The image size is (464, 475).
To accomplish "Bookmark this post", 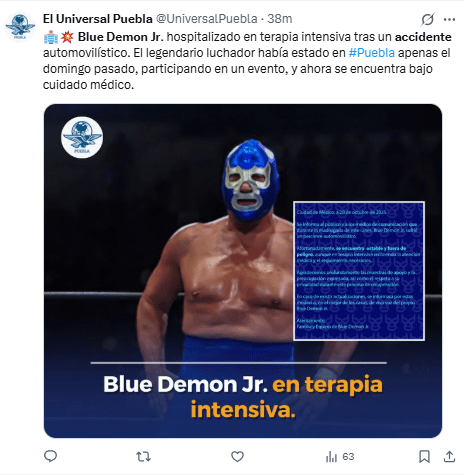I will pyautogui.click(x=424, y=456).
